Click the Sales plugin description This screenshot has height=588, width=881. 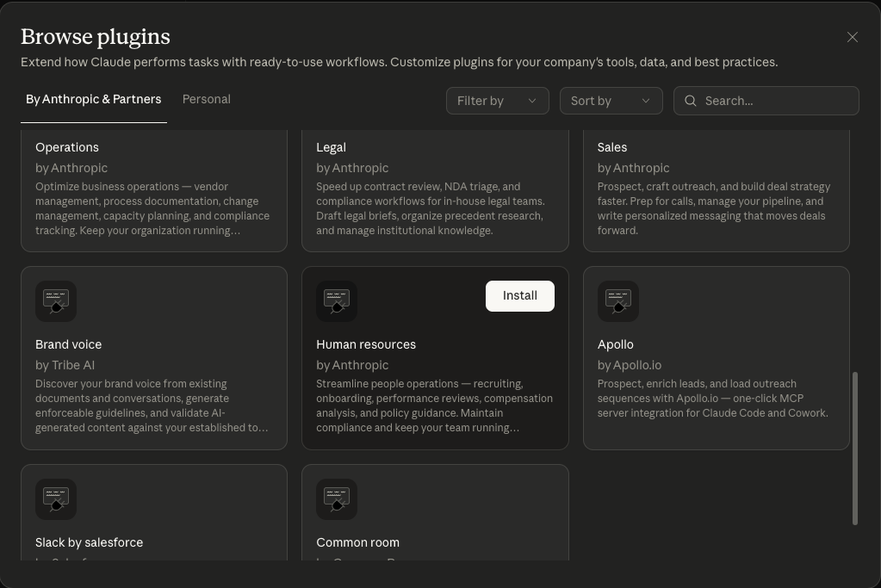coord(714,208)
